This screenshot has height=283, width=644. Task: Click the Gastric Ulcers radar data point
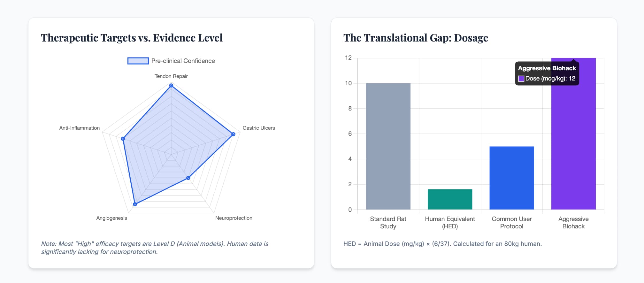pos(233,134)
